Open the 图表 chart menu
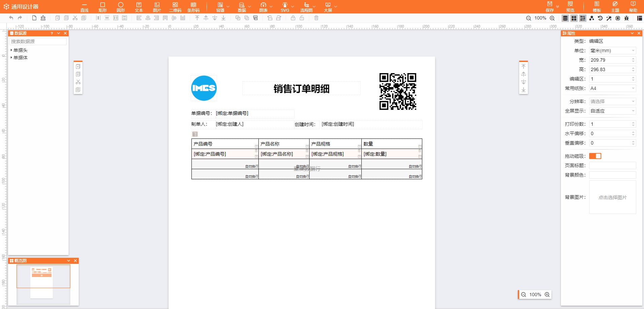The width and height of the screenshot is (644, 309). (x=263, y=7)
